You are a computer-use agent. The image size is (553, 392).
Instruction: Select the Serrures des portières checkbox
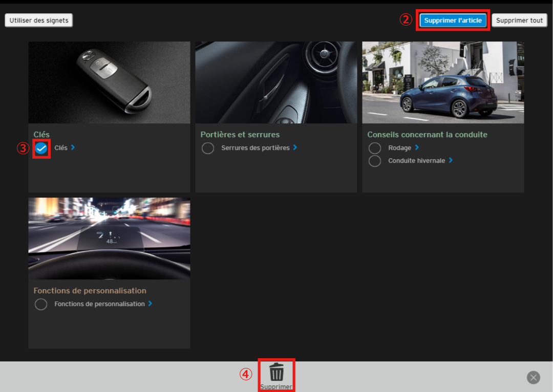coord(208,148)
